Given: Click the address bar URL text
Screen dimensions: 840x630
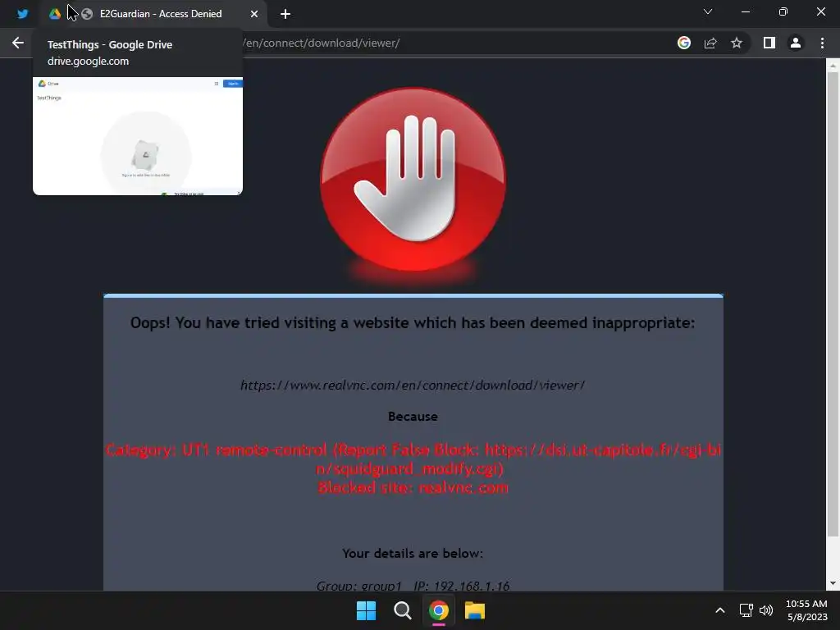Looking at the screenshot, I should pyautogui.click(x=322, y=43).
